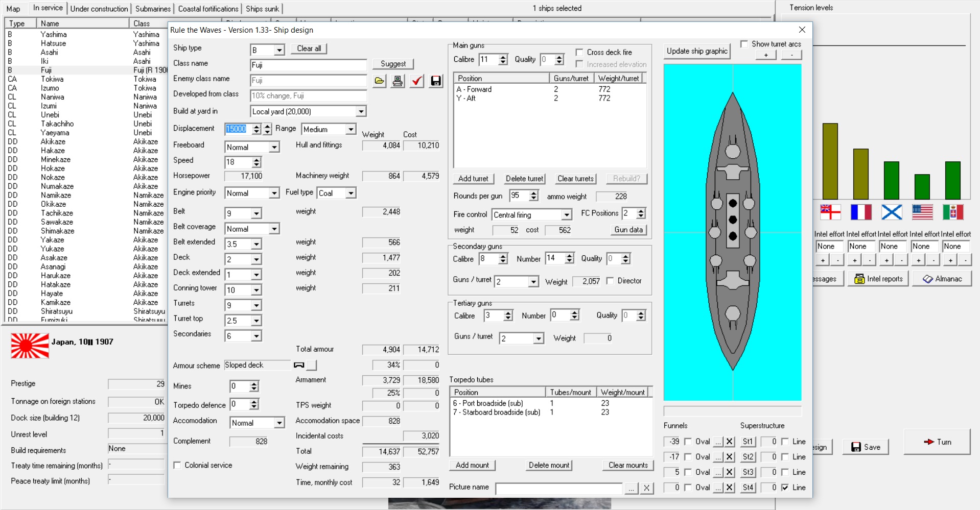980x510 pixels.
Task: Click the Update ship graphic button
Action: pyautogui.click(x=697, y=51)
